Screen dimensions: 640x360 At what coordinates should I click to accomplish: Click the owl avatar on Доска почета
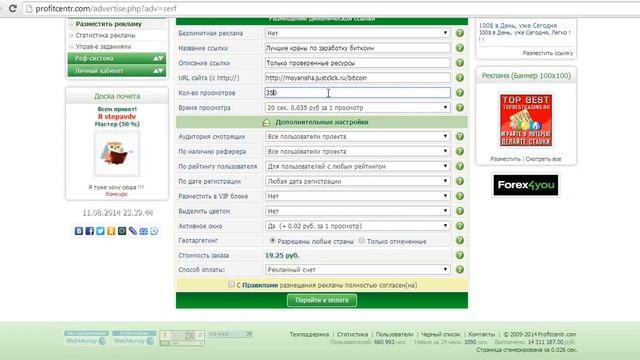click(x=117, y=153)
